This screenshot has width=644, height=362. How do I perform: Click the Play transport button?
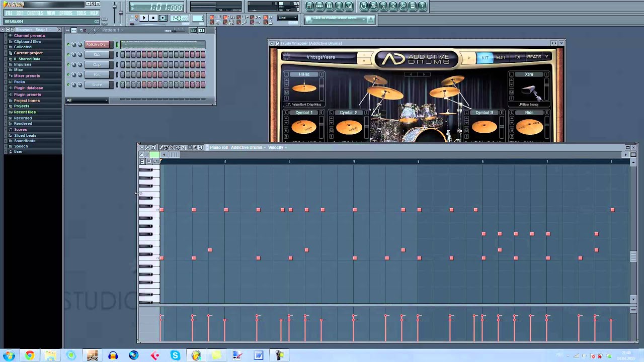[144, 18]
